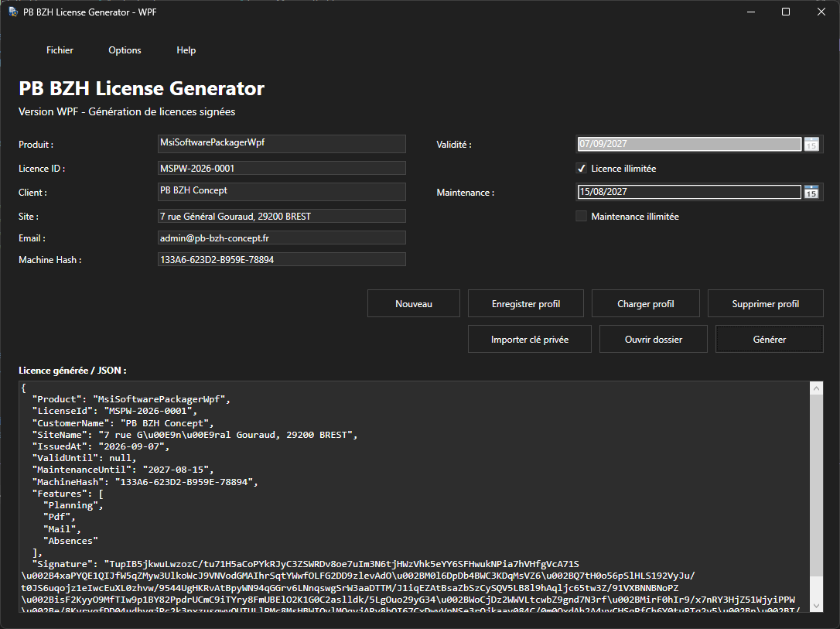The image size is (840, 629).
Task: Click the "Product" line in JSON
Action: click(131, 399)
